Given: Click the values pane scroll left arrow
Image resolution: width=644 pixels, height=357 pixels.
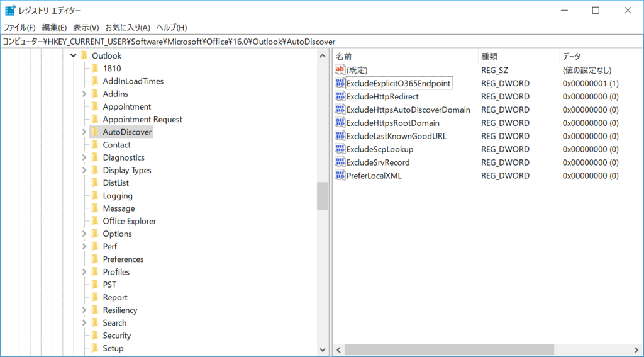Looking at the screenshot, I should click(x=339, y=350).
